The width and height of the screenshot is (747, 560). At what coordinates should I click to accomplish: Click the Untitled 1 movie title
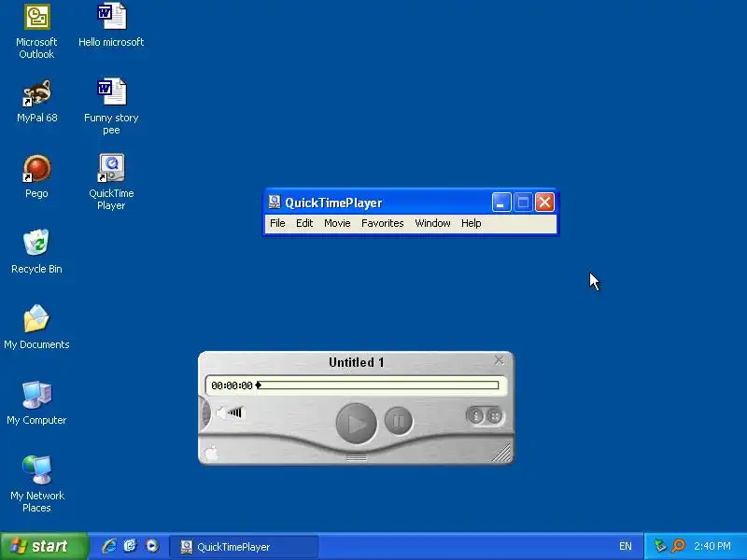356,362
